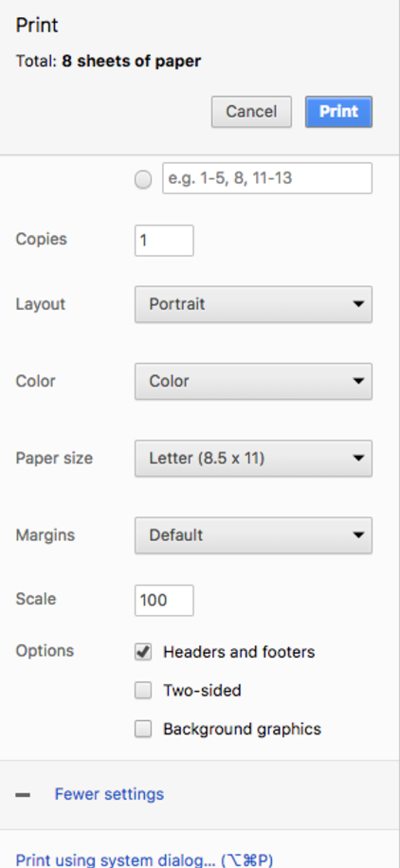The height and width of the screenshot is (868, 400).
Task: Click the blue Print button
Action: 338,111
